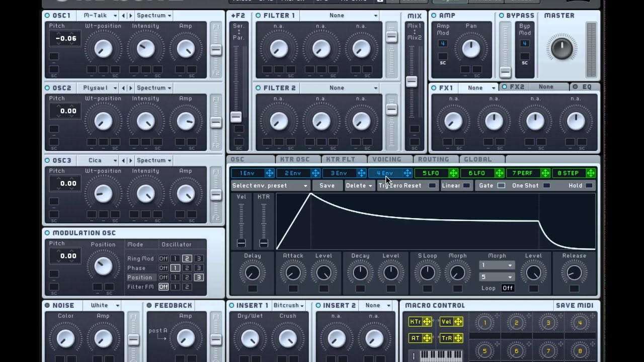Click the Modulation OSC pitch field
644x362 pixels.
coord(65,255)
